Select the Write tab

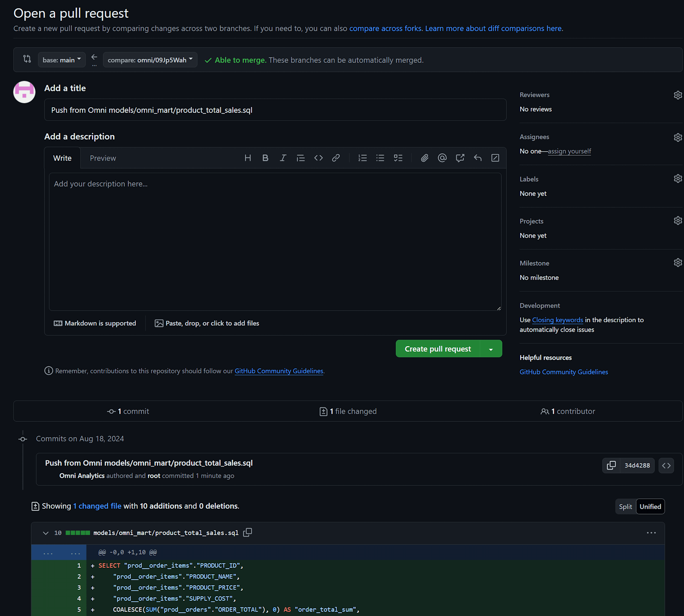coord(62,158)
